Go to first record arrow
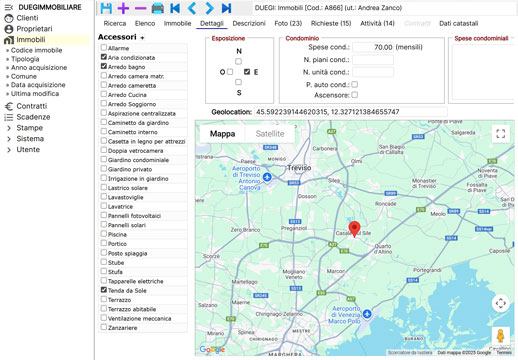 coord(175,8)
